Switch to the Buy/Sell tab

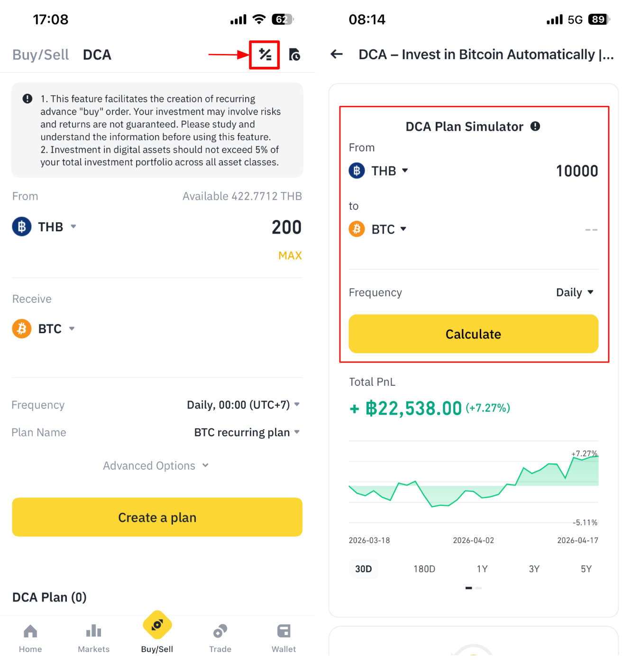click(40, 55)
